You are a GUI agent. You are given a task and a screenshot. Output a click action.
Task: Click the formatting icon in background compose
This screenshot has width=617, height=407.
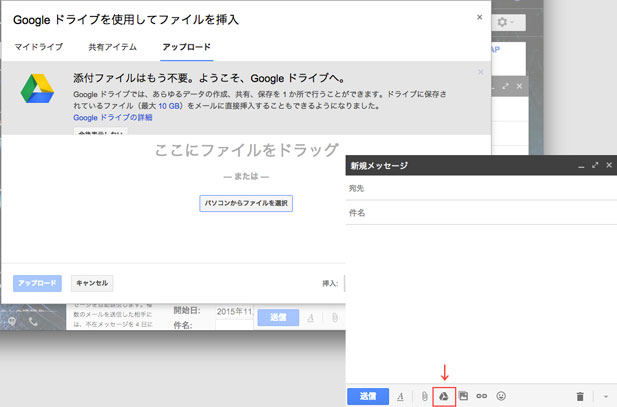click(x=311, y=318)
